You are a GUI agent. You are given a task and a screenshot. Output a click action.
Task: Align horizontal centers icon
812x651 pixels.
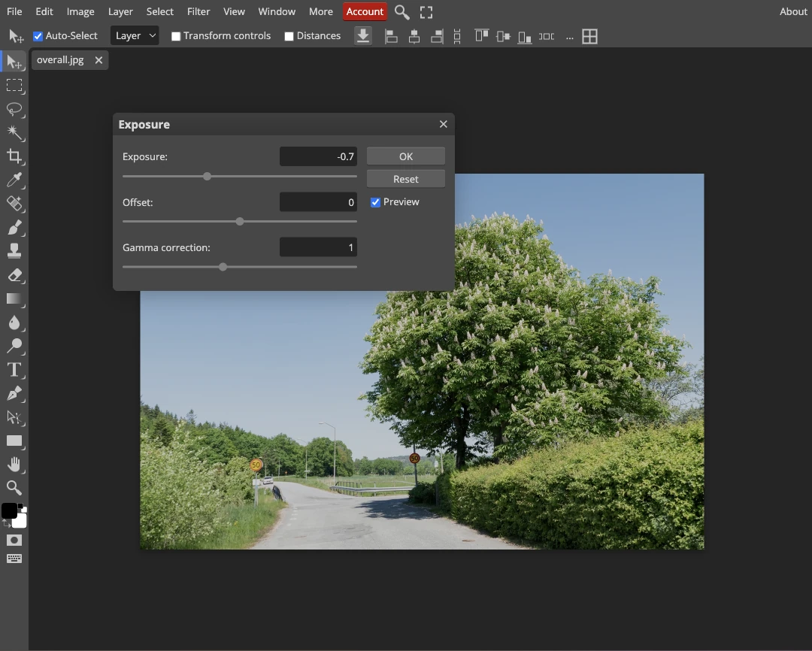(414, 36)
